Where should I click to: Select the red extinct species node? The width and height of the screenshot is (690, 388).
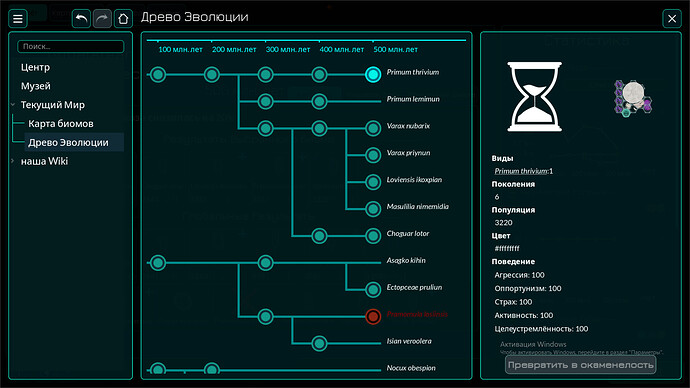[373, 316]
